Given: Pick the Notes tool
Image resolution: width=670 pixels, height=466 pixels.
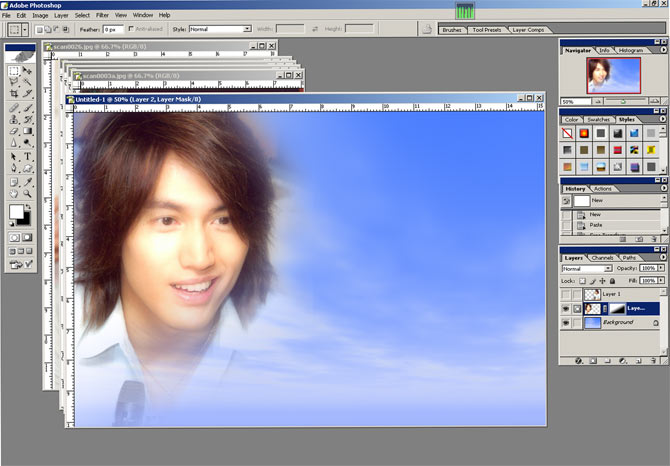Looking at the screenshot, I should 14,182.
